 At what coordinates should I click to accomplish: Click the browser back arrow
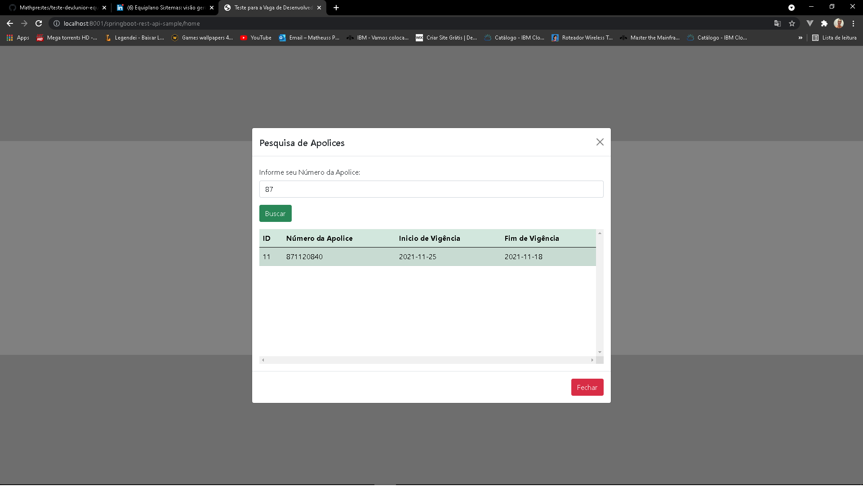pos(10,23)
